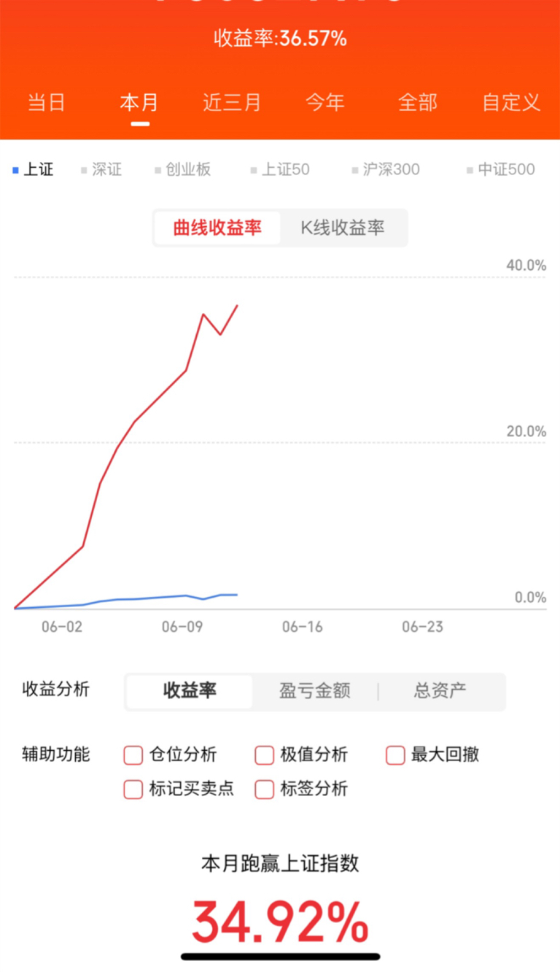Toggle the 上证 index legend marker
The image size is (560, 972).
point(33,170)
